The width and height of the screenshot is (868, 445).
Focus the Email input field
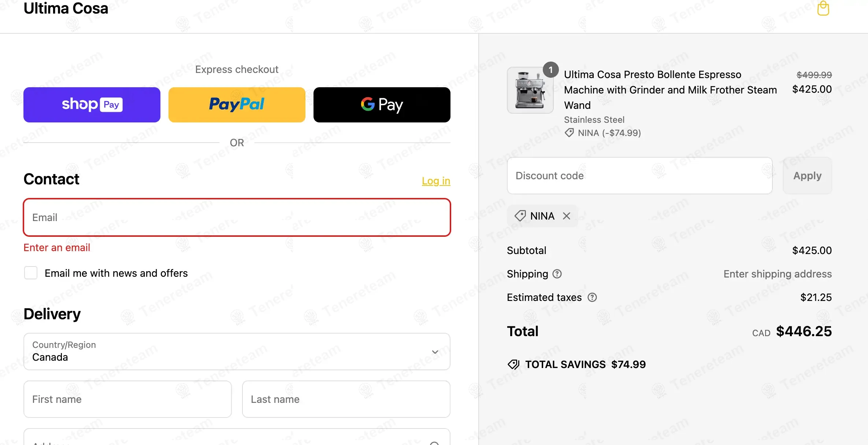(x=237, y=217)
